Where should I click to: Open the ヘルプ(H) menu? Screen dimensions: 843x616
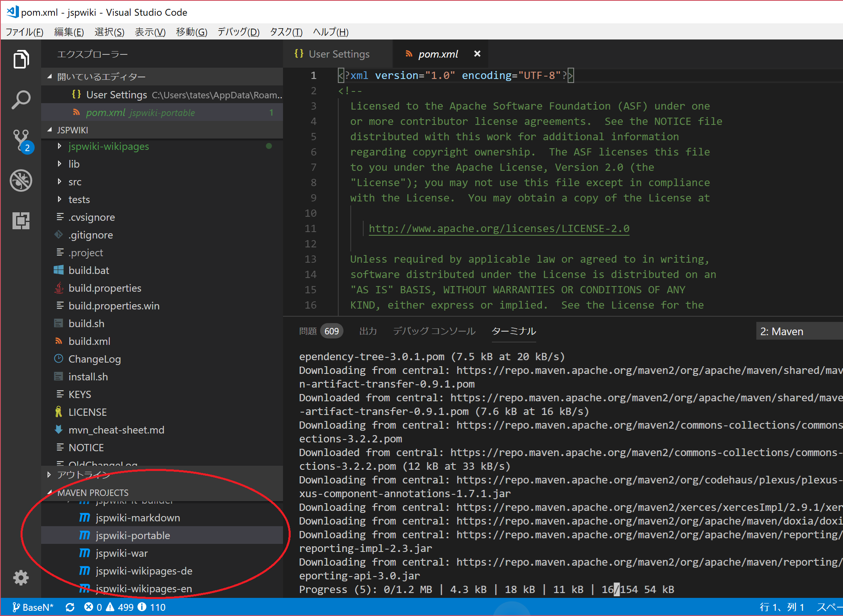(x=331, y=32)
